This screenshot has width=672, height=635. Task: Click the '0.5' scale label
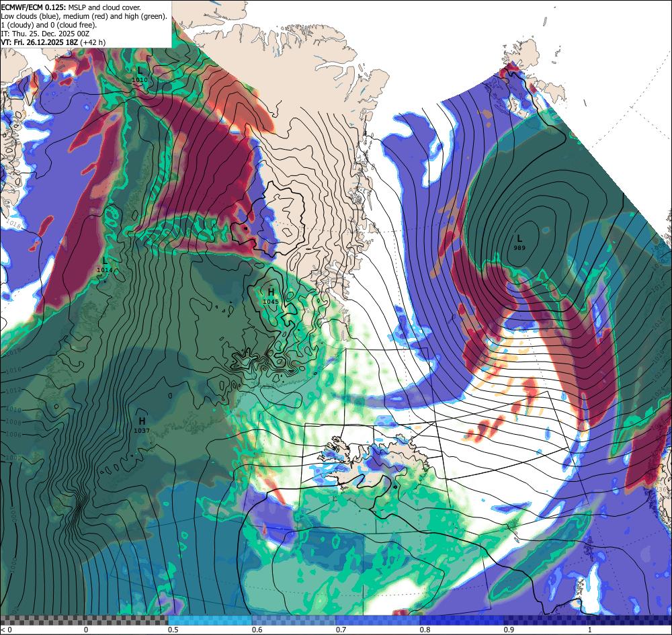173,630
